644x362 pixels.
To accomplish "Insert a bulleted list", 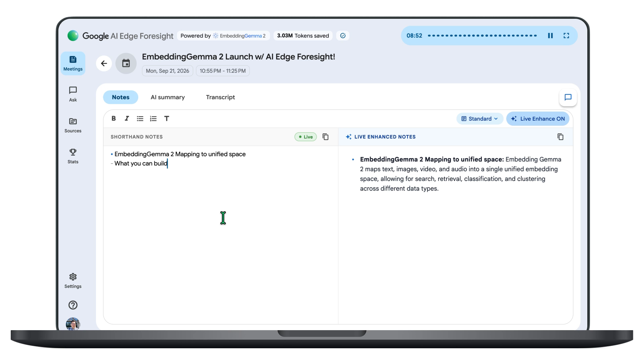I will click(140, 118).
